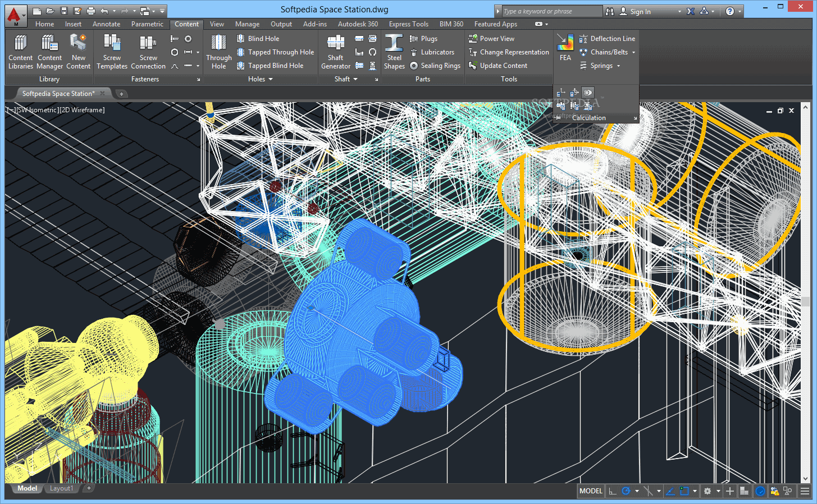Open the Content Manager
The width and height of the screenshot is (817, 504).
[x=49, y=52]
